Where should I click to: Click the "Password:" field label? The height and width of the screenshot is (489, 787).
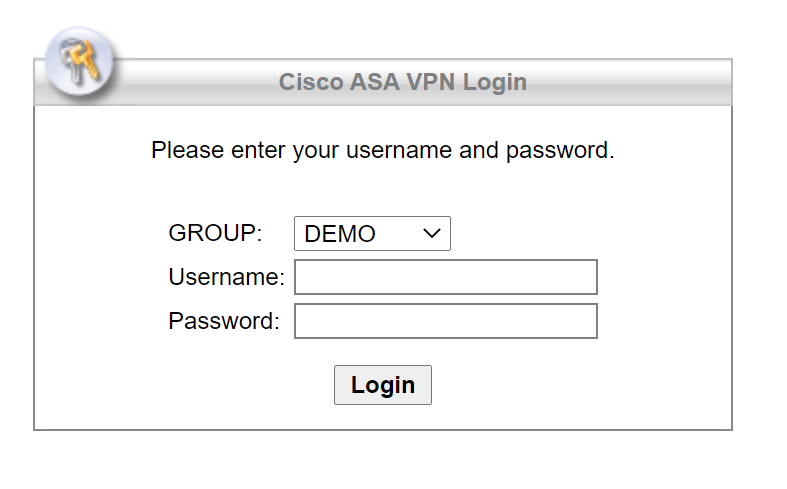tap(224, 321)
